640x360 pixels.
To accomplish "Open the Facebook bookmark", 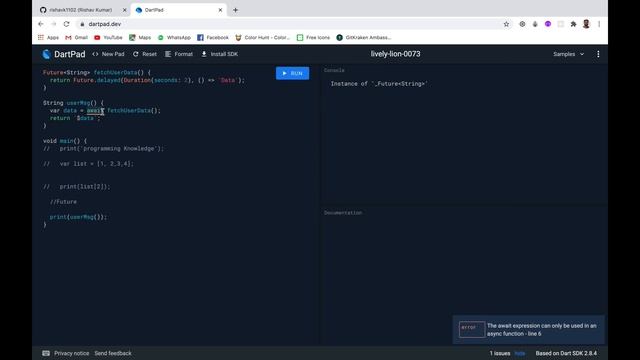I will tap(213, 38).
